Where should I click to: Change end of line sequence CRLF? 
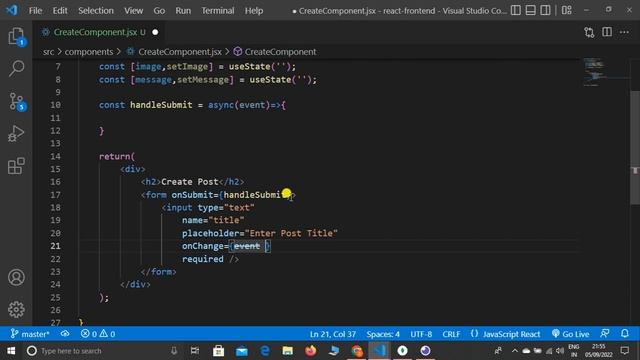[451, 334]
